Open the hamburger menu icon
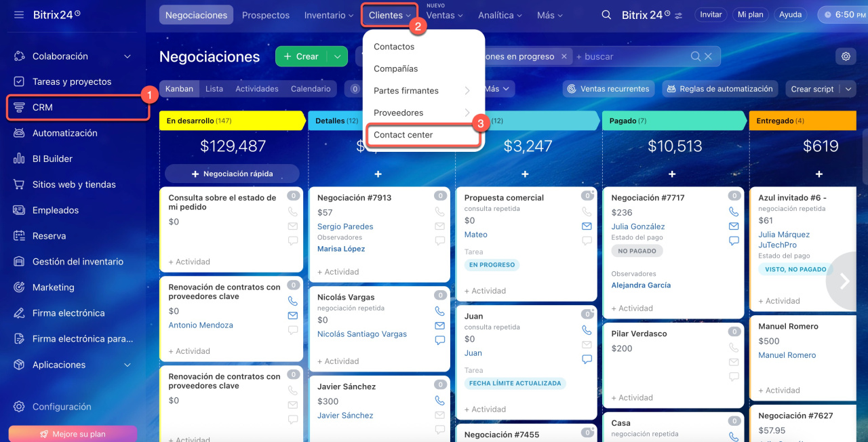This screenshot has width=868, height=442. coord(18,14)
